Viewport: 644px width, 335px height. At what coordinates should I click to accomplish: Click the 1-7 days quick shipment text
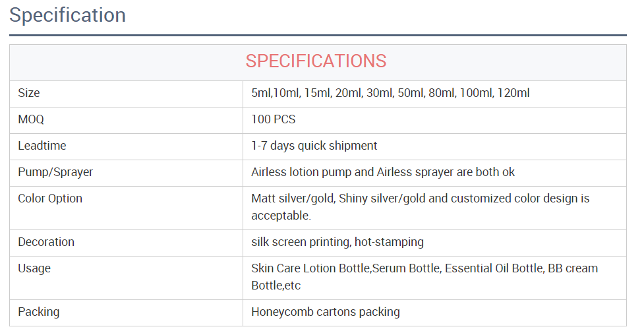[x=314, y=146]
